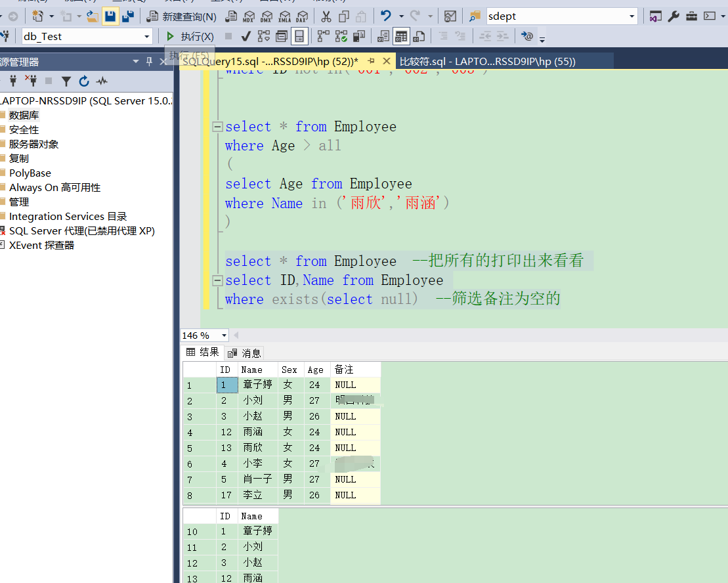The width and height of the screenshot is (728, 583).
Task: Switch to the 结果 results tab
Action: click(x=202, y=353)
